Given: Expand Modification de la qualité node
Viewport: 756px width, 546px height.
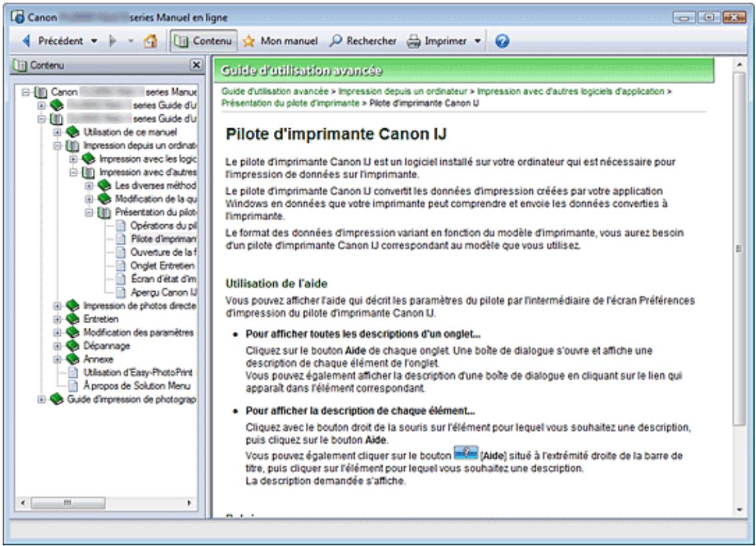Looking at the screenshot, I should [89, 198].
